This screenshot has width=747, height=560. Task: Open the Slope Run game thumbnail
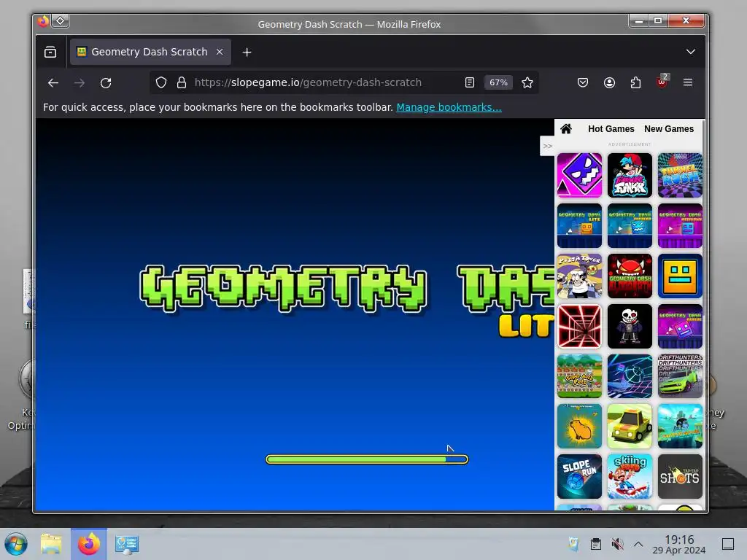pos(579,476)
